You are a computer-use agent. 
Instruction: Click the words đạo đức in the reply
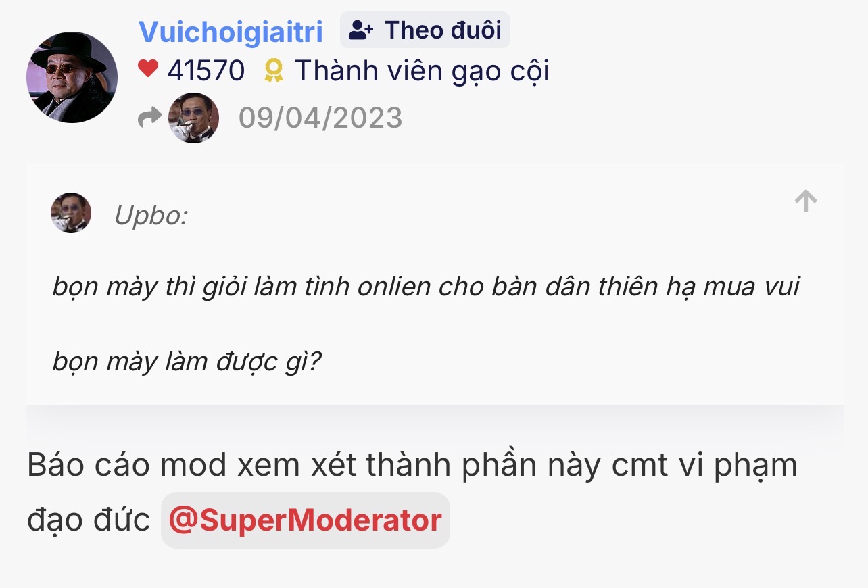pyautogui.click(x=89, y=520)
